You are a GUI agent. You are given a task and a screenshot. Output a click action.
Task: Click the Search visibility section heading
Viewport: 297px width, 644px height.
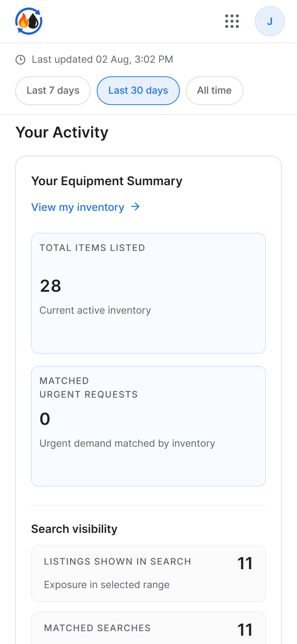tap(74, 529)
